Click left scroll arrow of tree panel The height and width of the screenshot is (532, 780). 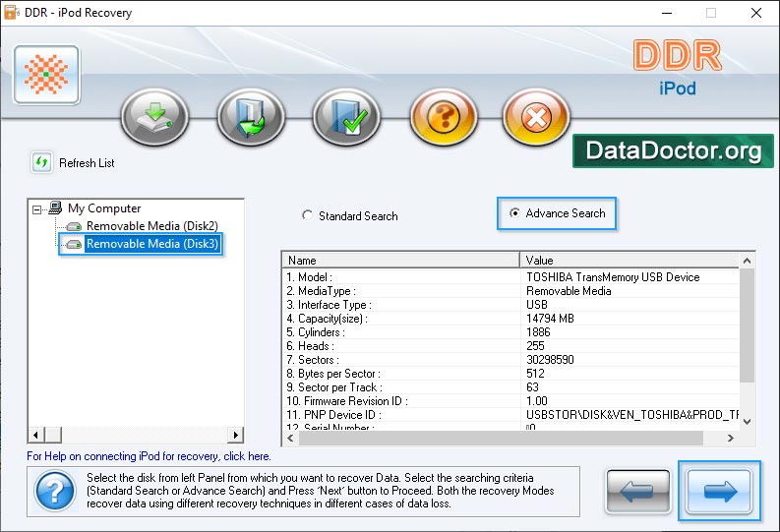point(35,435)
